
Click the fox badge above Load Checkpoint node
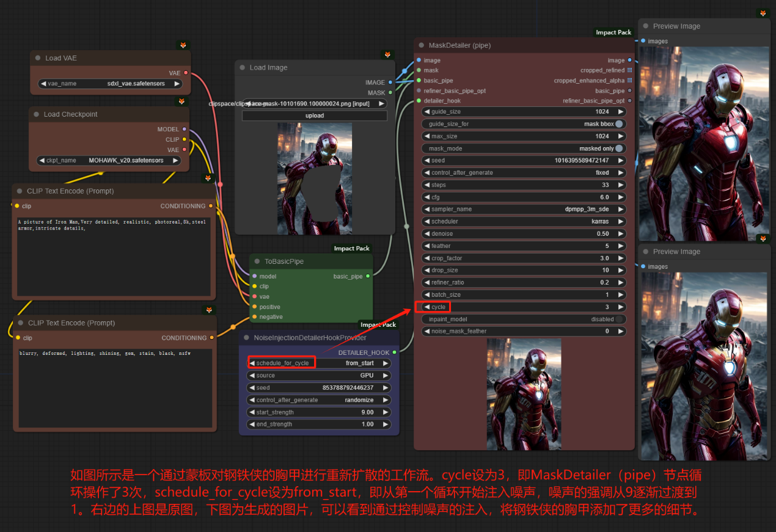point(181,101)
